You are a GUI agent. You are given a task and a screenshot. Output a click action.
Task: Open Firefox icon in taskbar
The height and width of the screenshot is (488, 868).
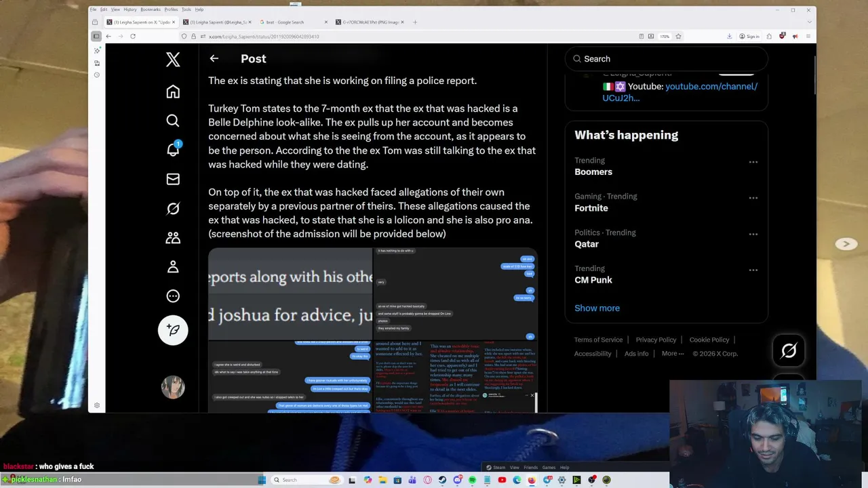[532, 480]
